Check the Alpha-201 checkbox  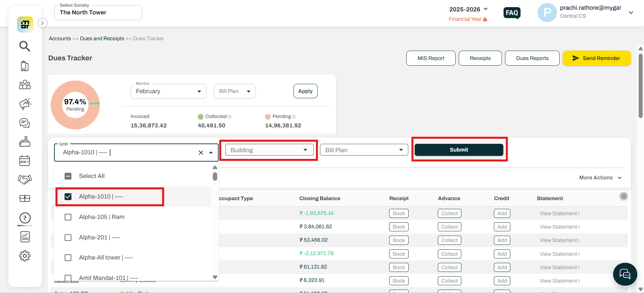pos(68,238)
